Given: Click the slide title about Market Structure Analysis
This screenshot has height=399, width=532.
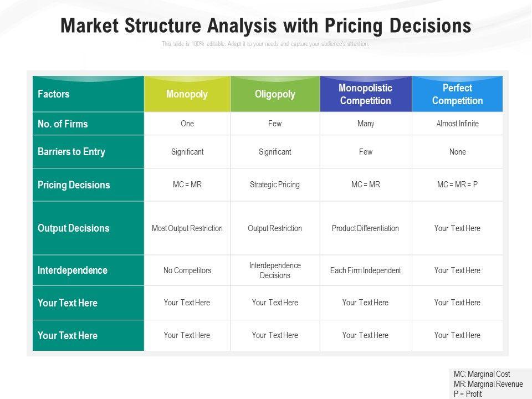Looking at the screenshot, I should pyautogui.click(x=266, y=26).
